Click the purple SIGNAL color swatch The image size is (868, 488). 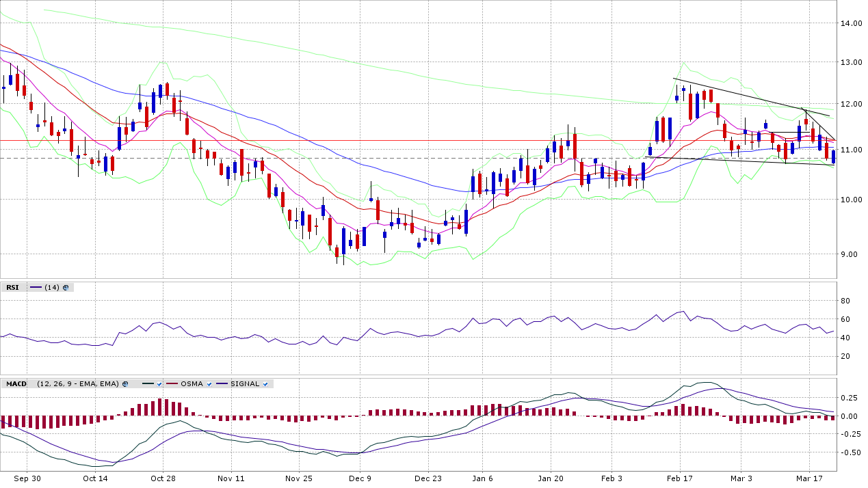tap(222, 384)
